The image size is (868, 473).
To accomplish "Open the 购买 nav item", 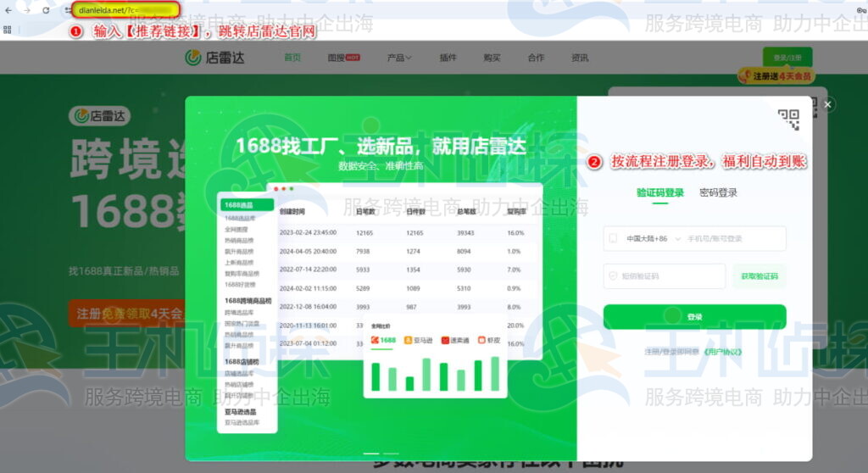I will (492, 58).
